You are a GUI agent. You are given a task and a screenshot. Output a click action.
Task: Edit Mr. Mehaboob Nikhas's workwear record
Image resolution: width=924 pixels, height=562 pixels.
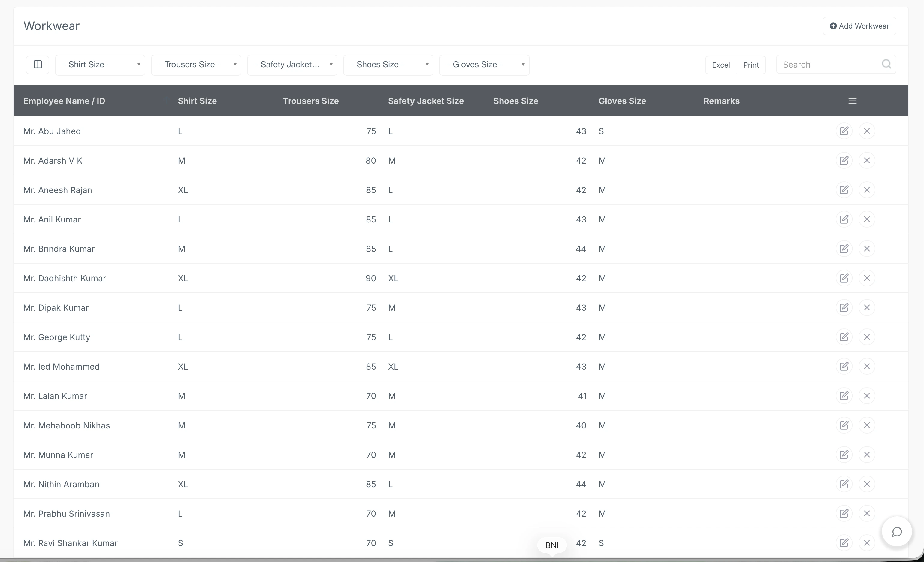pos(844,425)
